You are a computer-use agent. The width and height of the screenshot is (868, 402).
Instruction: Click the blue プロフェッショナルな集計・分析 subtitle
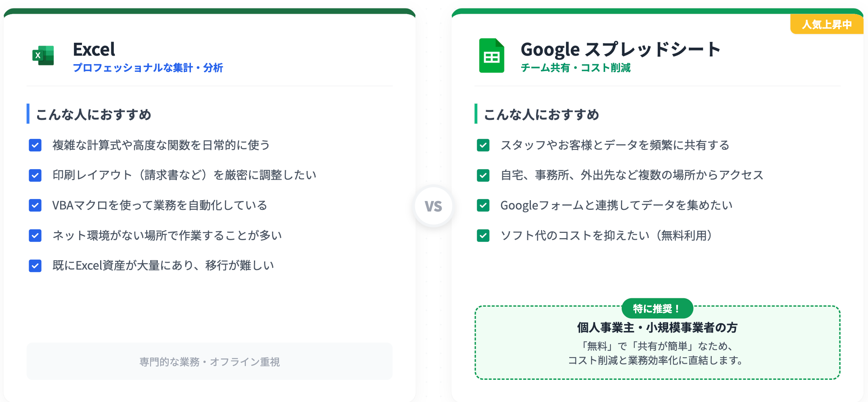click(148, 68)
